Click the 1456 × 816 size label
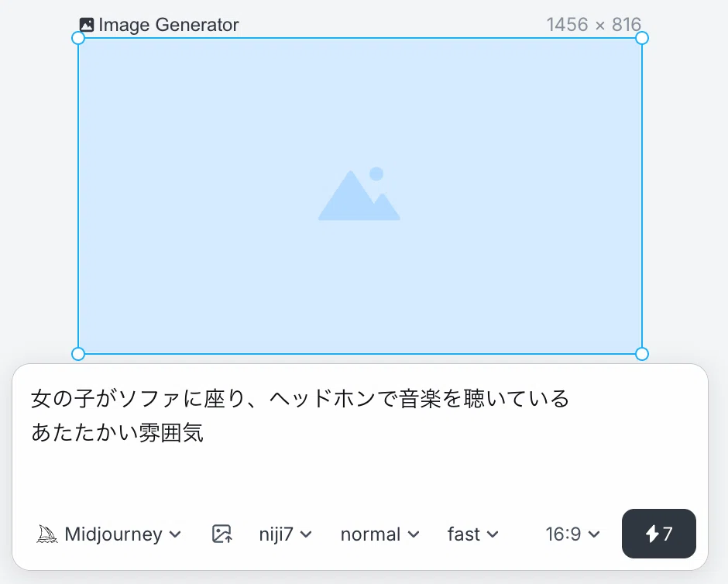 [594, 25]
